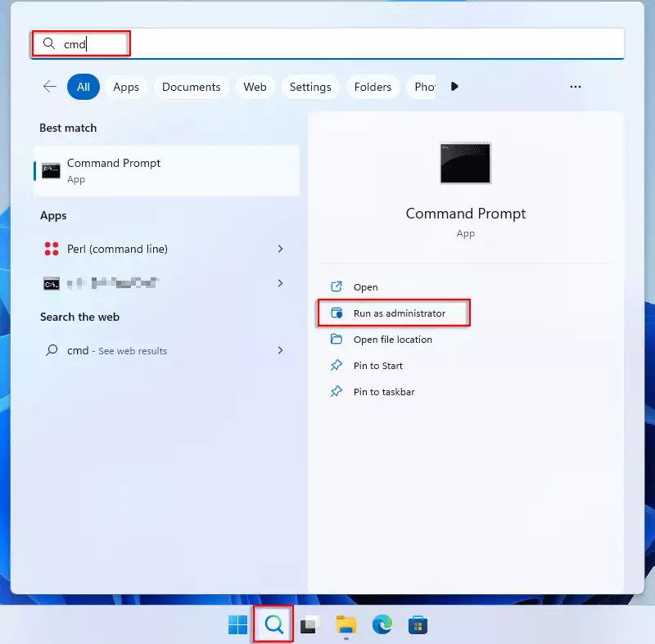Click the magnifier icon in search box
The image size is (655, 644).
49,43
